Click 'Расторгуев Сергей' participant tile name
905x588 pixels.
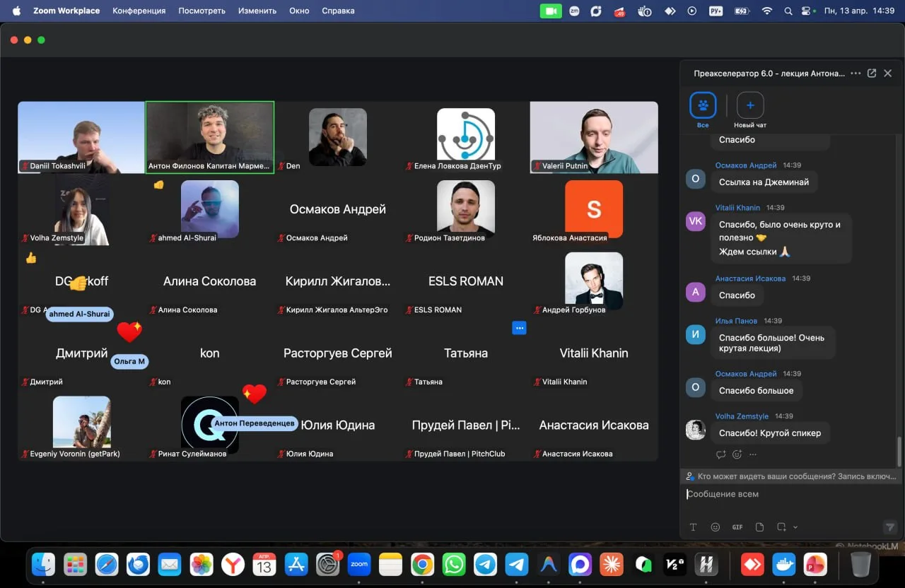(x=338, y=353)
